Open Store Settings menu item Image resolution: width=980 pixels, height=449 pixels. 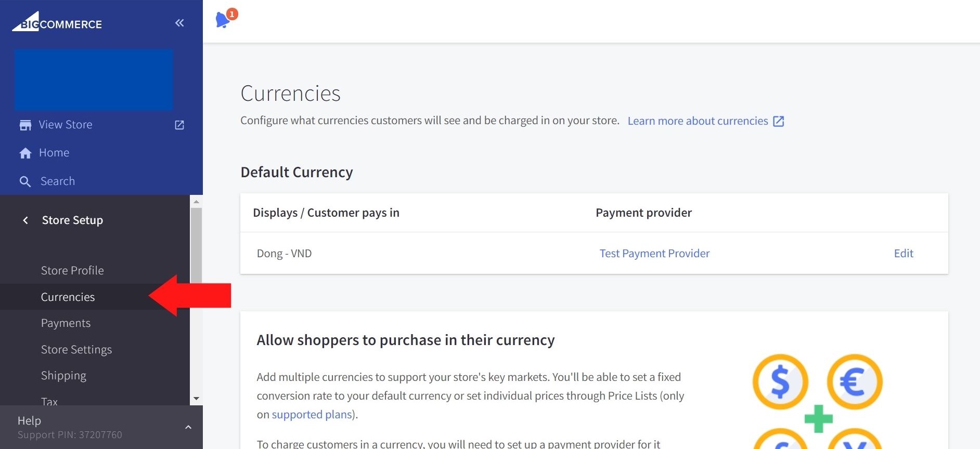[x=76, y=350]
